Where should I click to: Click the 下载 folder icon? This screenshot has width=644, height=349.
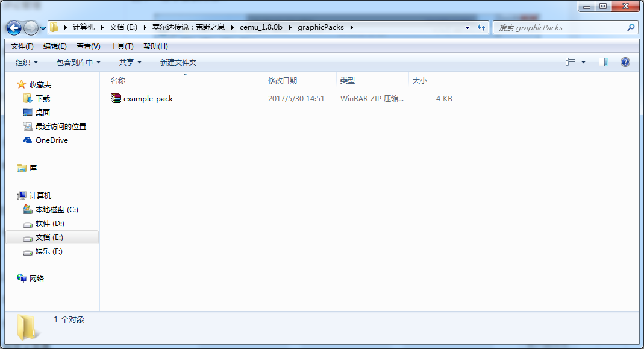click(x=28, y=98)
